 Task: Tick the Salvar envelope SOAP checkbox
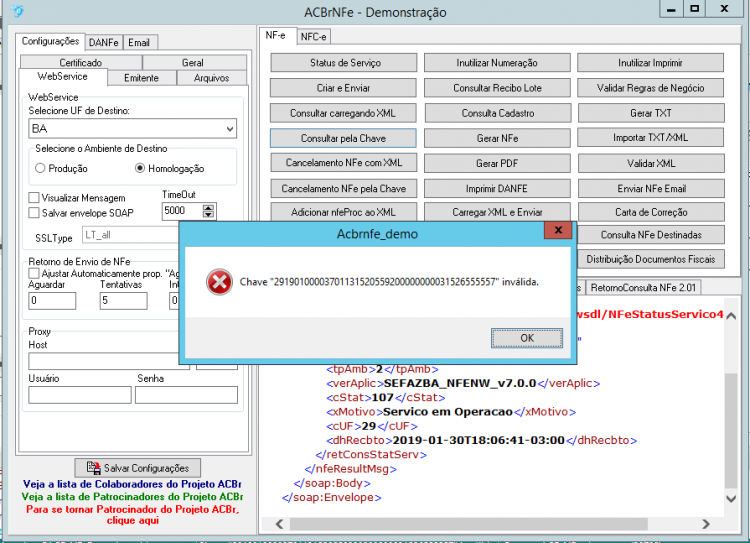[34, 212]
